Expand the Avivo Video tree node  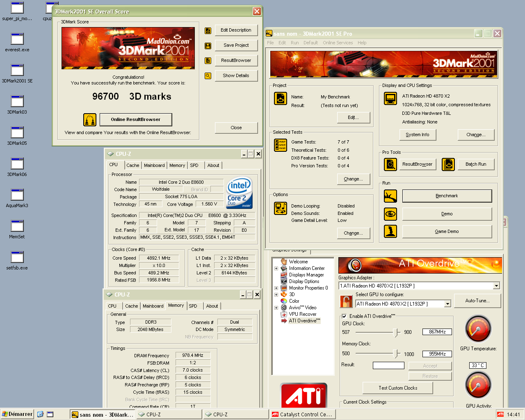click(276, 308)
